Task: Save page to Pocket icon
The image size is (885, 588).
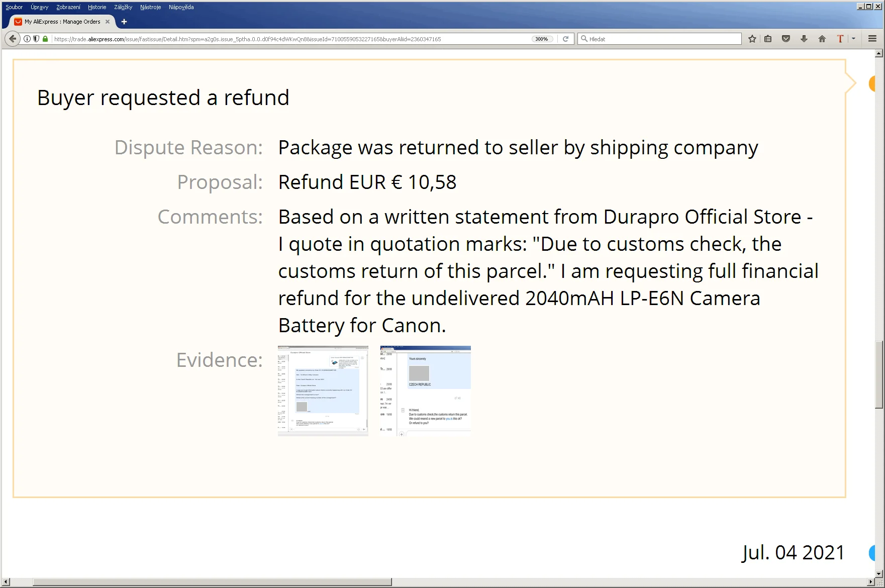Action: pos(786,39)
